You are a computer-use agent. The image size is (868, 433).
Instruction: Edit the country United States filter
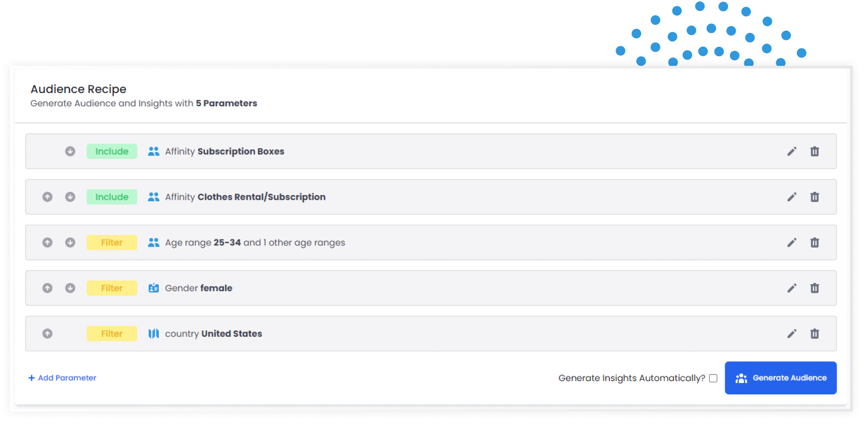[792, 334]
